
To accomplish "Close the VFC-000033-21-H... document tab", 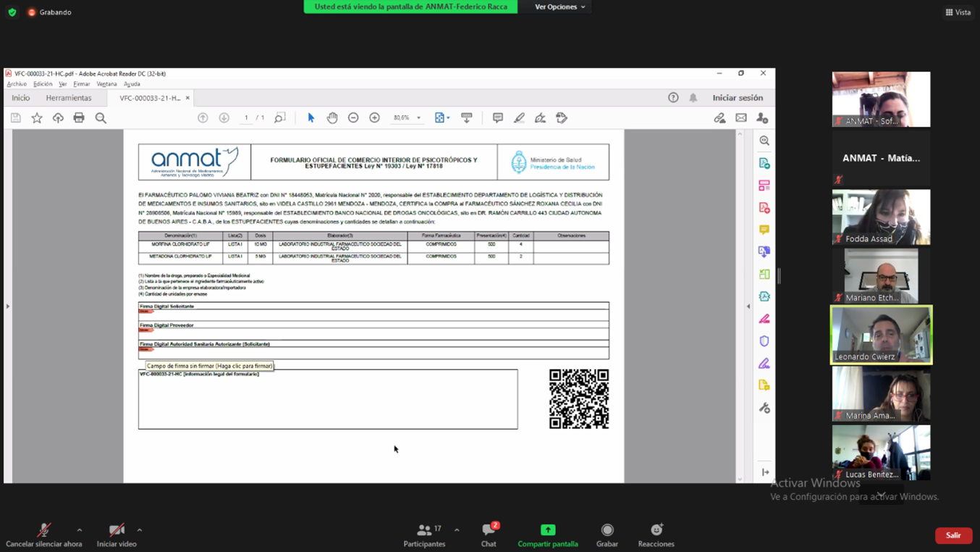I will pos(187,98).
